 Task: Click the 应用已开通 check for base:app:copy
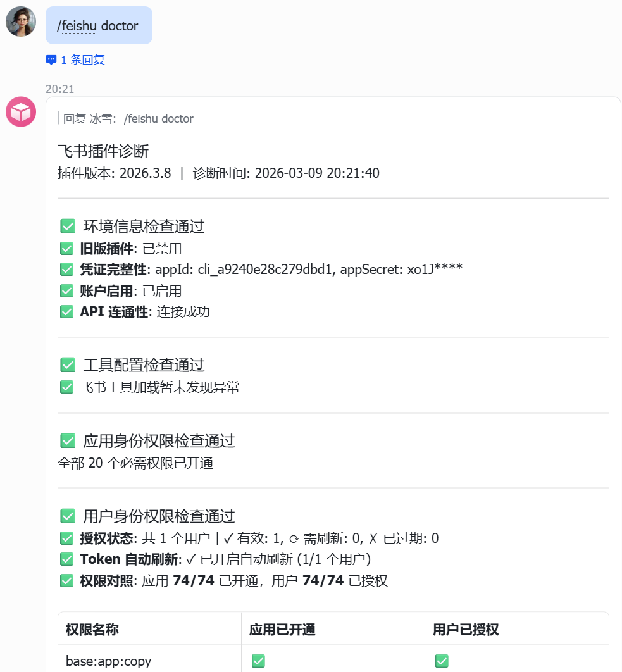click(258, 661)
